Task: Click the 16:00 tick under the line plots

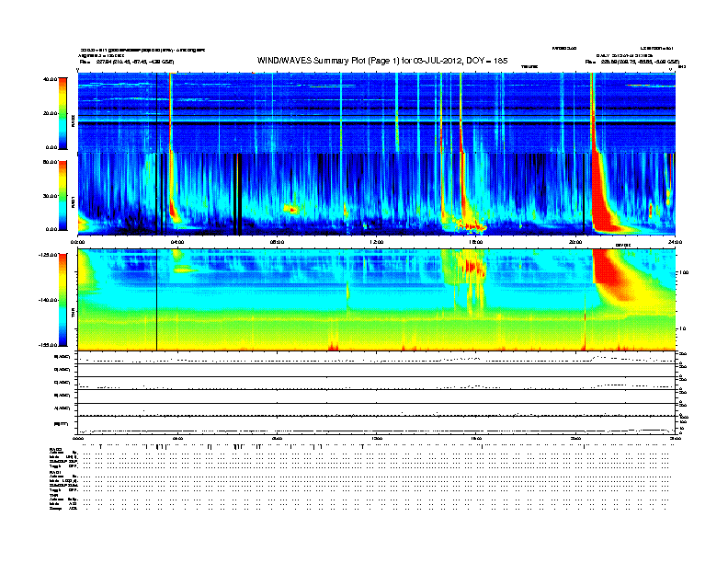Action: [x=476, y=438]
